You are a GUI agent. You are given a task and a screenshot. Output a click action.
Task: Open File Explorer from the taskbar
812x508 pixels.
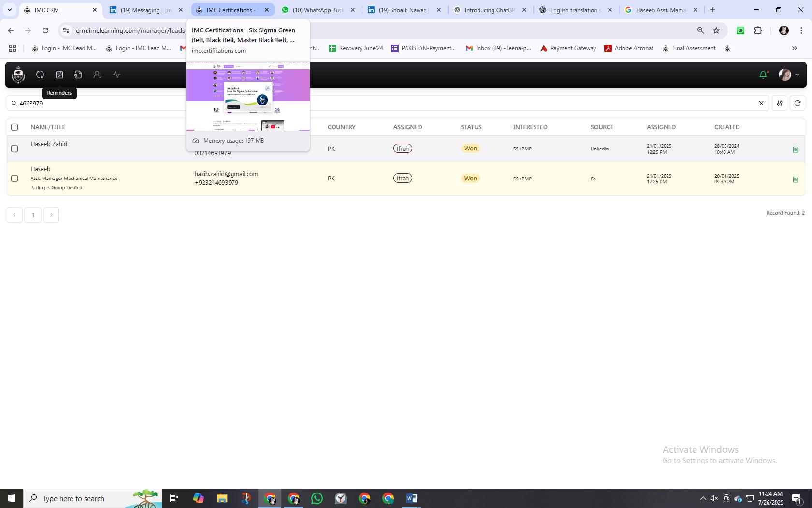(x=222, y=498)
